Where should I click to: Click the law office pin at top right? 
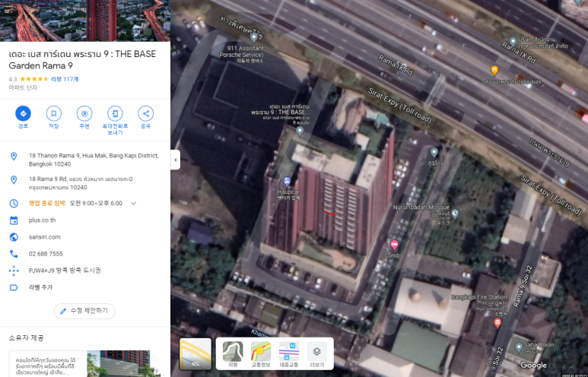click(513, 41)
